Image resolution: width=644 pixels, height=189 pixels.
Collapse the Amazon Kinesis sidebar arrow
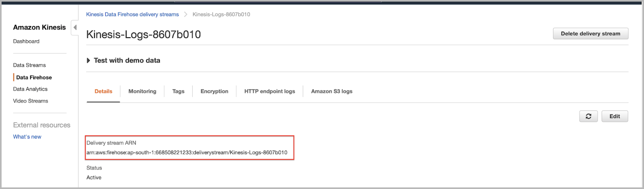click(75, 27)
